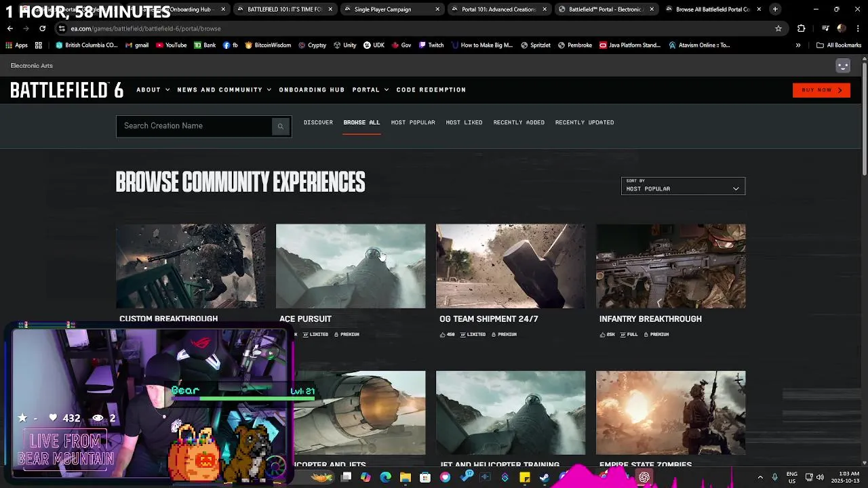The height and width of the screenshot is (488, 868).
Task: Reload the page with the refresh icon
Action: [x=42, y=28]
